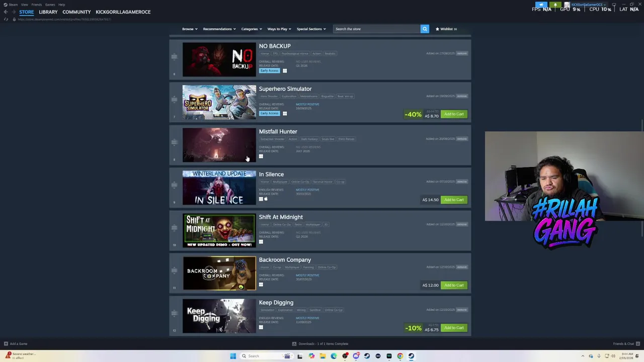Grab the reorder handle for Keep Digging row
This screenshot has width=644, height=362.
click(174, 313)
